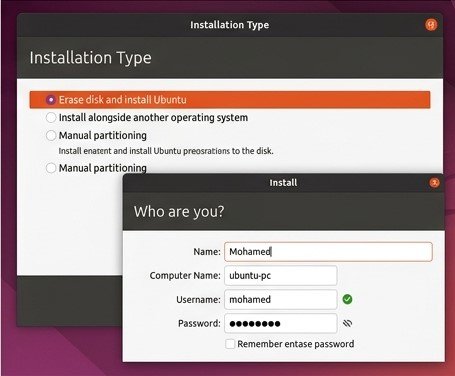
Task: Click the Installation Type window title bar text
Action: [230, 25]
